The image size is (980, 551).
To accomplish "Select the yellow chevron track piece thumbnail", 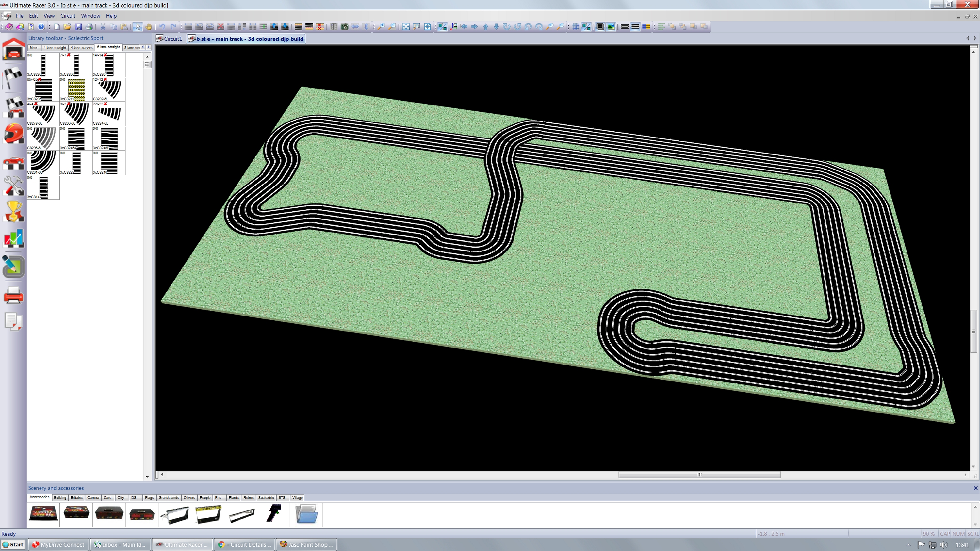I will [76, 90].
